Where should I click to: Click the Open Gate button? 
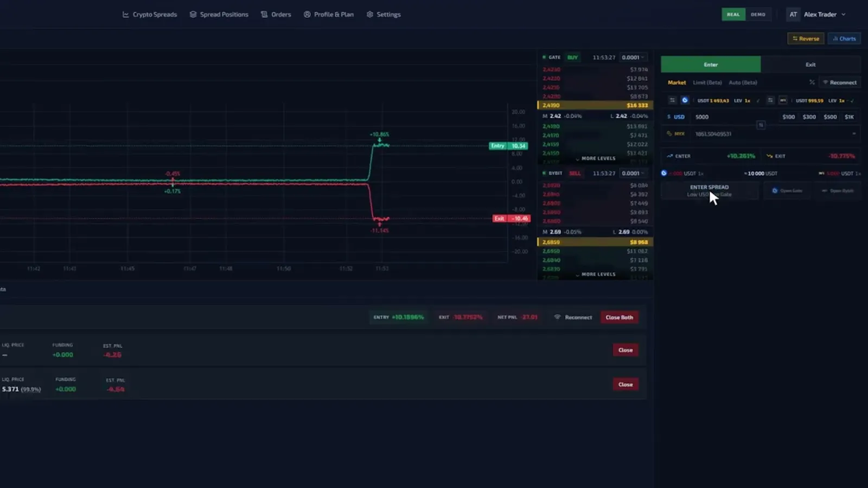click(x=787, y=191)
